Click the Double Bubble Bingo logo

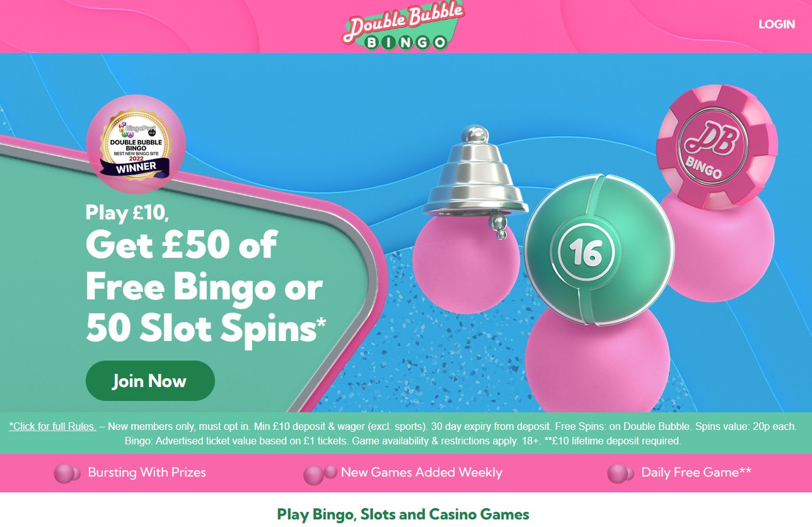click(404, 26)
